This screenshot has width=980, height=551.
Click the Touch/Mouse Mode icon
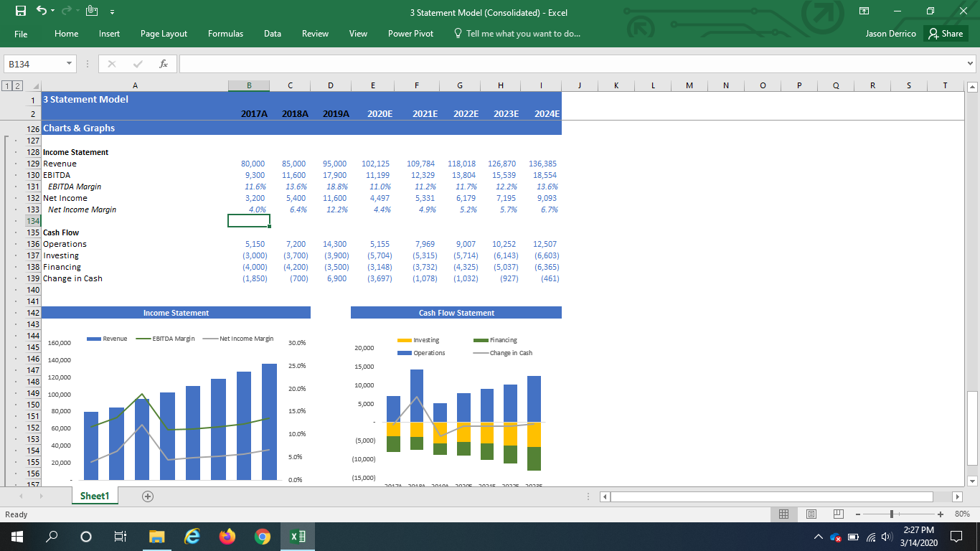[91, 11]
